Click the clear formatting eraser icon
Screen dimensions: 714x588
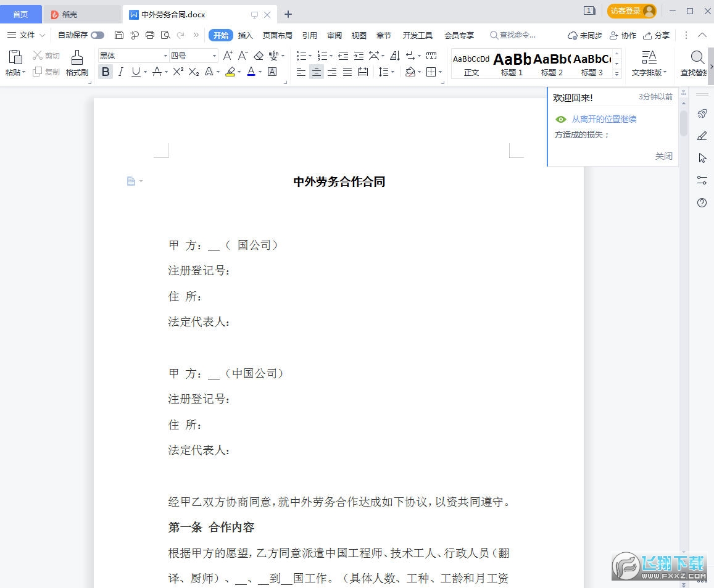259,56
